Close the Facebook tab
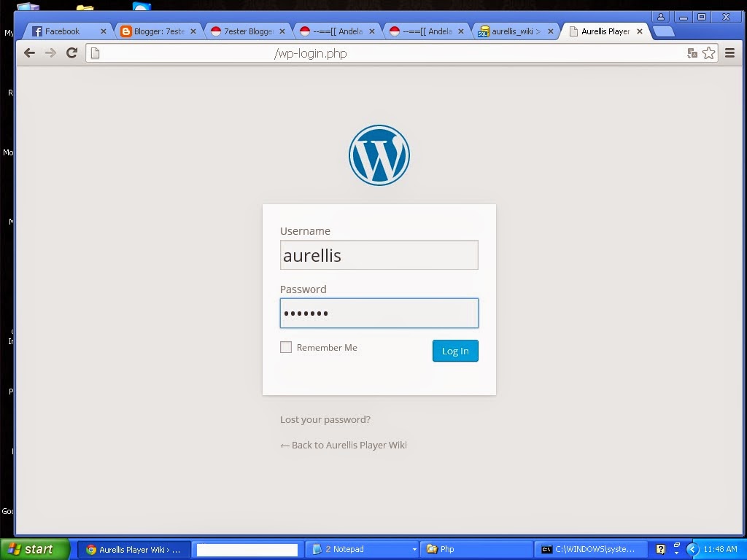Image resolution: width=747 pixels, height=560 pixels. click(x=104, y=31)
